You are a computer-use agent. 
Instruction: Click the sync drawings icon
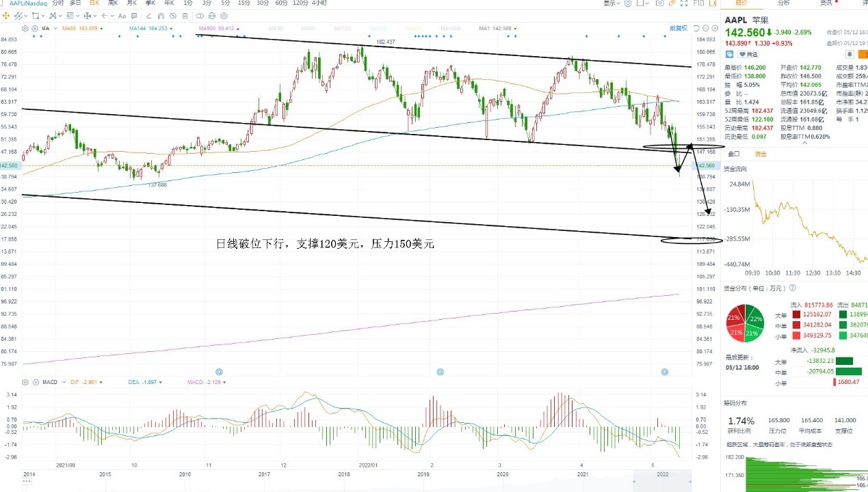212,16
